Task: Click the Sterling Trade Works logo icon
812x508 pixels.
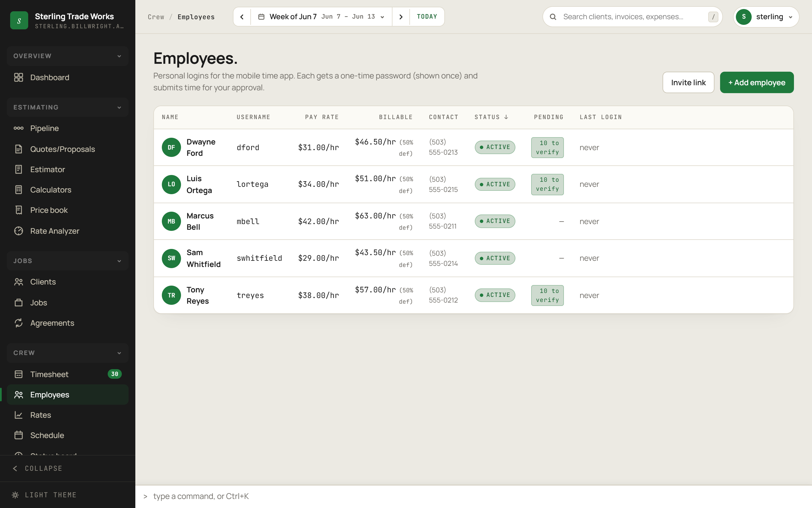Action: click(19, 21)
